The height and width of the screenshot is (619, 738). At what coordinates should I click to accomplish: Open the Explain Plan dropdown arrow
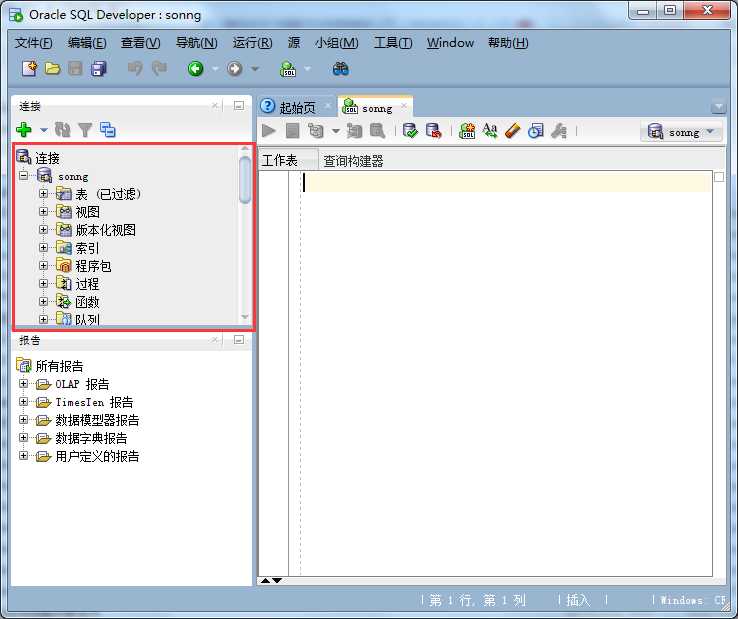[x=336, y=131]
